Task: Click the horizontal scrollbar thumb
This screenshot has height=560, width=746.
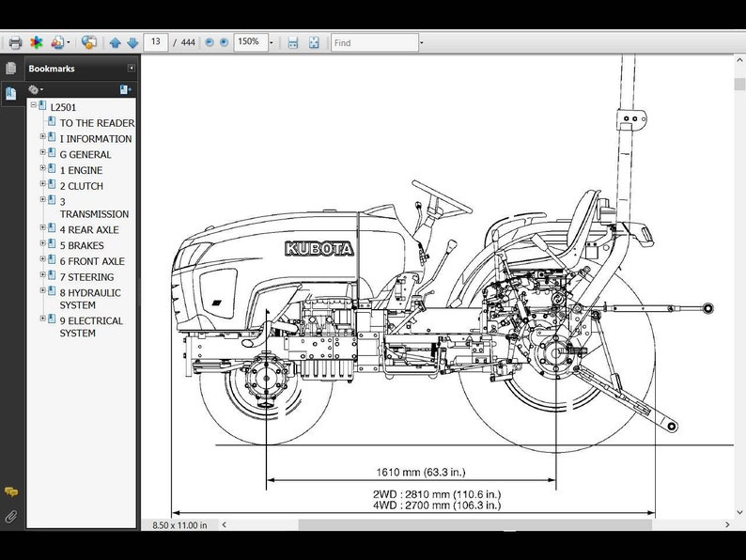Action: (474, 525)
